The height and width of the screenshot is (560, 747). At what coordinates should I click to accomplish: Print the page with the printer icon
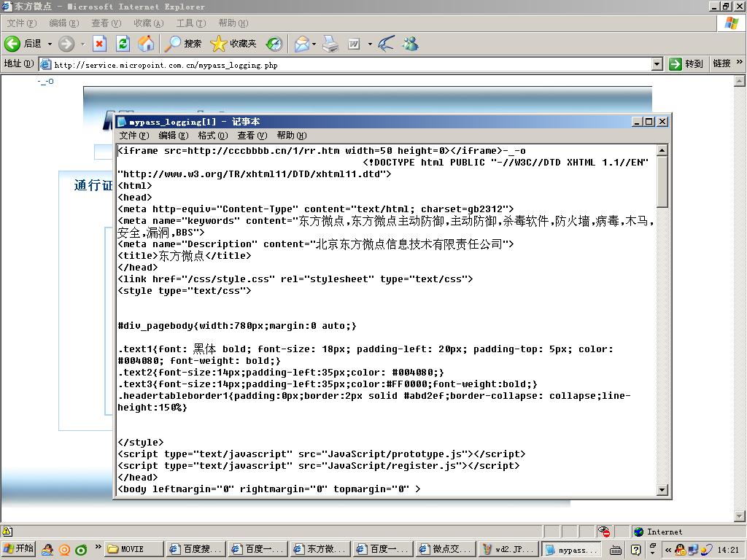pyautogui.click(x=330, y=44)
